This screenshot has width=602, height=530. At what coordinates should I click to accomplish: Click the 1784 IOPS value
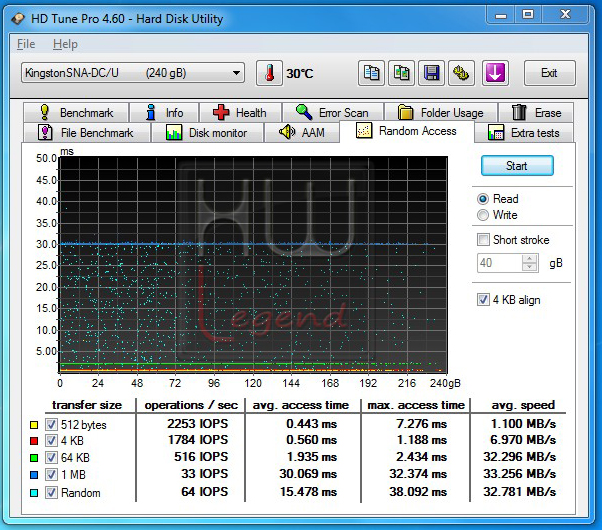198,440
